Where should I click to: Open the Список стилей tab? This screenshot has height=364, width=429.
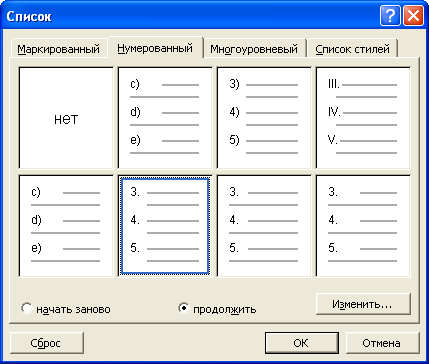(352, 49)
